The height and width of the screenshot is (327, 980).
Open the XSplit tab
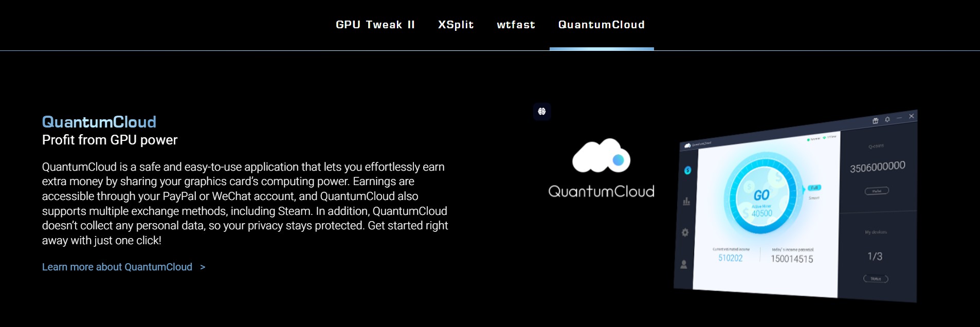click(456, 25)
